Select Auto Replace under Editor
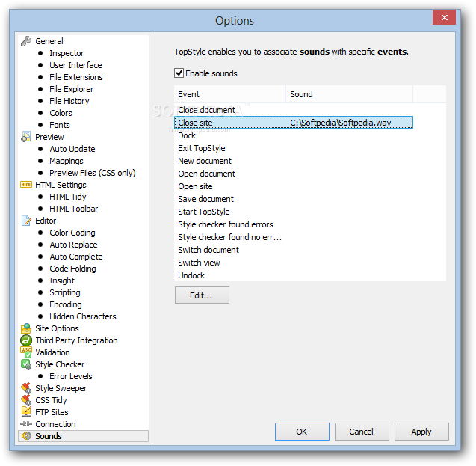Screen dimensions: 476x466 tap(73, 245)
